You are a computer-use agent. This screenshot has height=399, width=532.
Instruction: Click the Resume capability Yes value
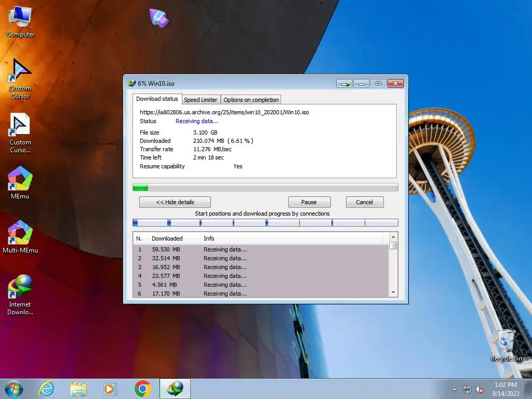click(238, 166)
